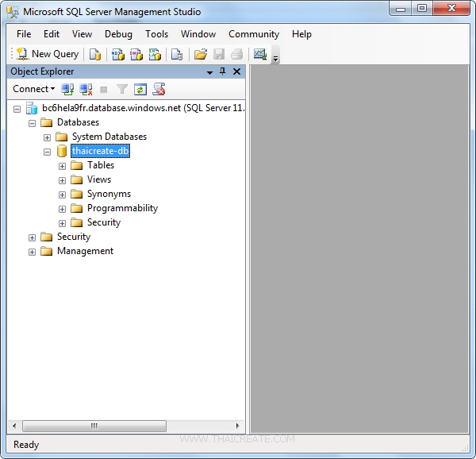476x459 pixels.
Task: Select the Tables tree item
Action: (101, 165)
